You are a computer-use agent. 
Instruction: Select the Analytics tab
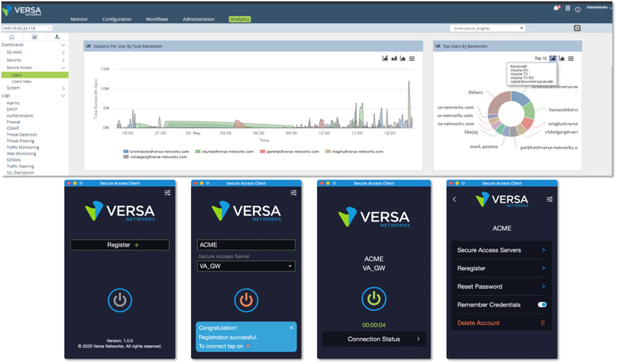(240, 19)
